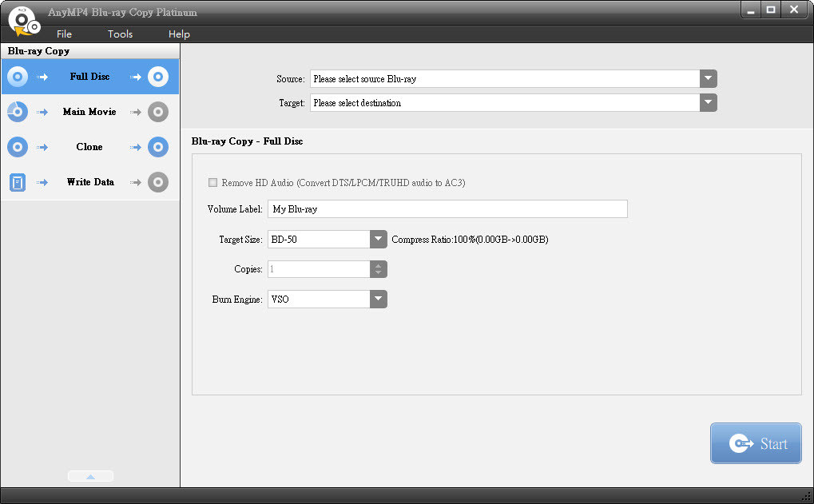Screen dimensions: 814x504
Task: Open the File menu
Action: (64, 34)
